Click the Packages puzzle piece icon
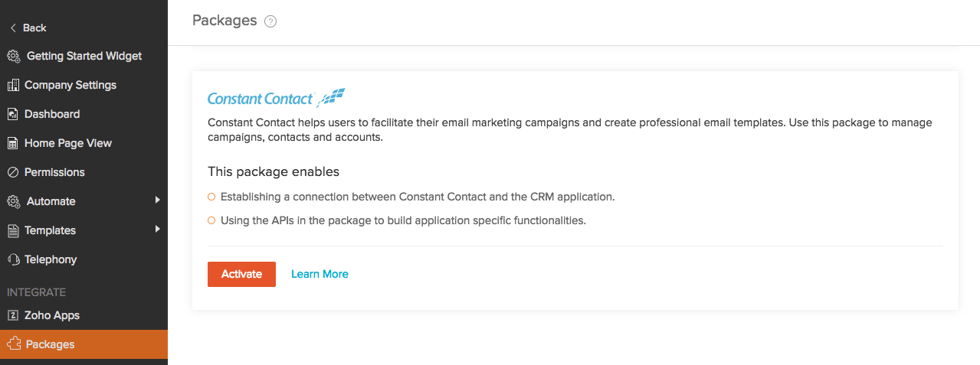980x365 pixels. (x=13, y=344)
